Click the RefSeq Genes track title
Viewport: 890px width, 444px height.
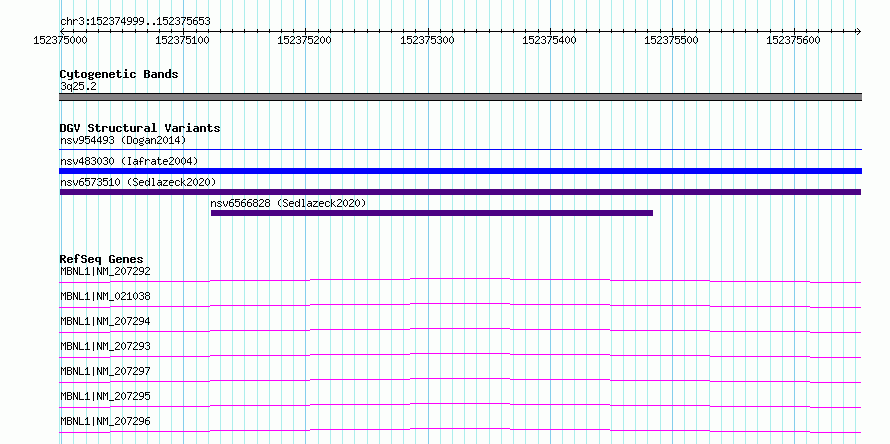point(102,259)
